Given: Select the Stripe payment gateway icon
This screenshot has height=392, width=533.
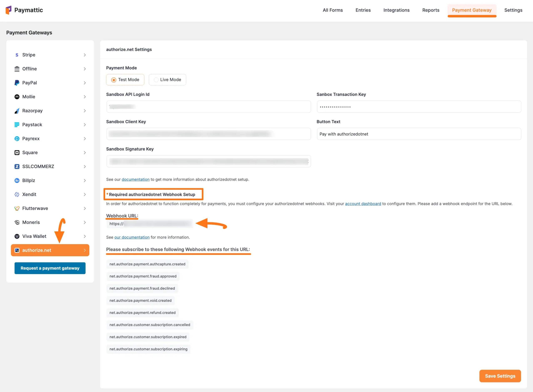Looking at the screenshot, I should tap(17, 55).
